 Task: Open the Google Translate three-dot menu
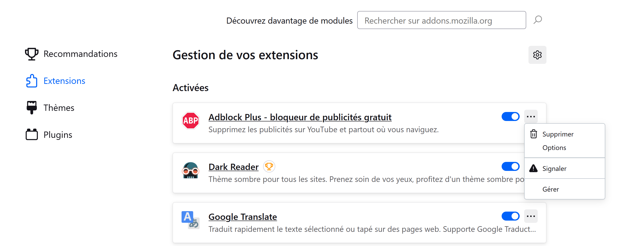coord(531,216)
